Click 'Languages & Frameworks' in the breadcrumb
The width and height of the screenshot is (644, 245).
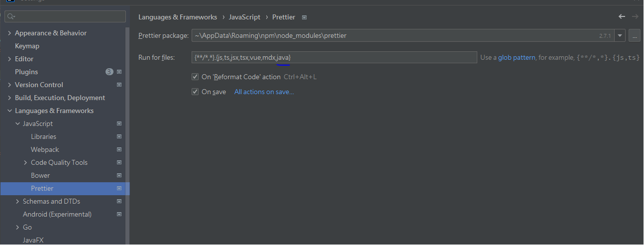pyautogui.click(x=178, y=17)
